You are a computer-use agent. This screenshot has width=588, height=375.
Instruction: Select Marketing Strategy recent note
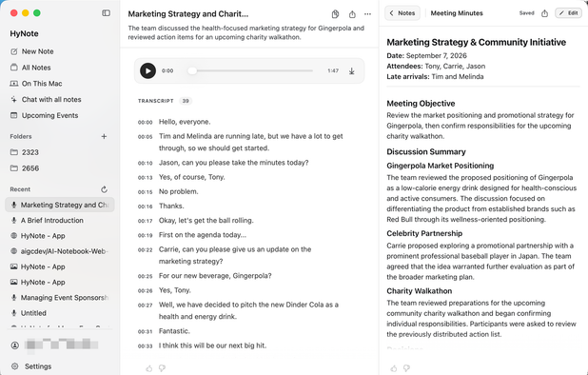click(x=60, y=205)
